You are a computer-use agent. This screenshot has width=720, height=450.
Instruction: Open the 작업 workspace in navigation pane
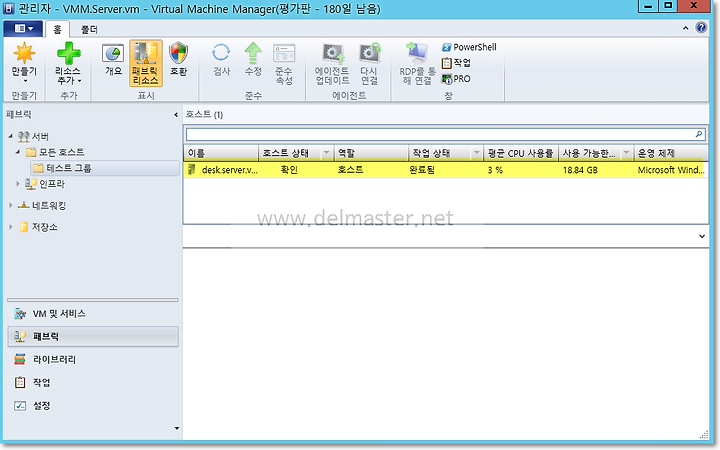[x=93, y=382]
